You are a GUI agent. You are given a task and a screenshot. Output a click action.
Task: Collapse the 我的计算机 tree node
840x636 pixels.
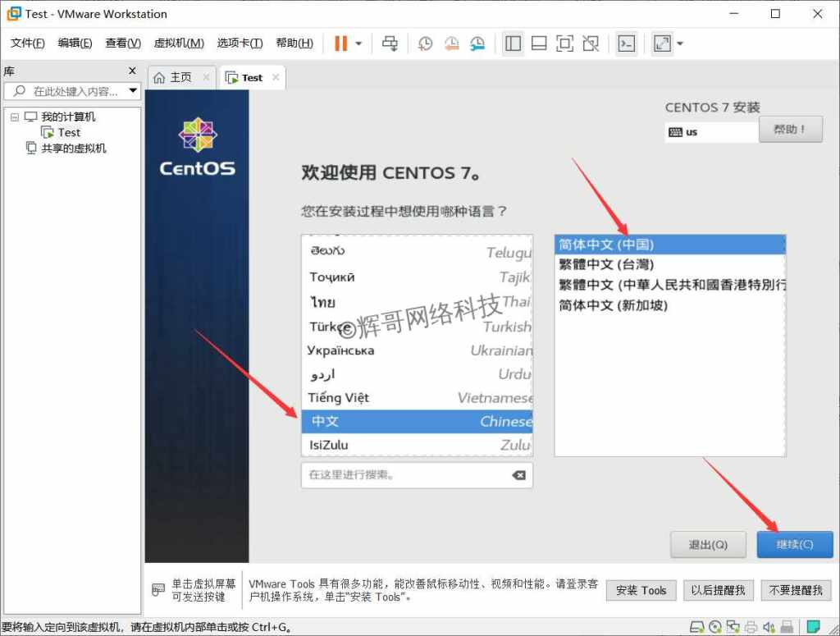click(15, 117)
